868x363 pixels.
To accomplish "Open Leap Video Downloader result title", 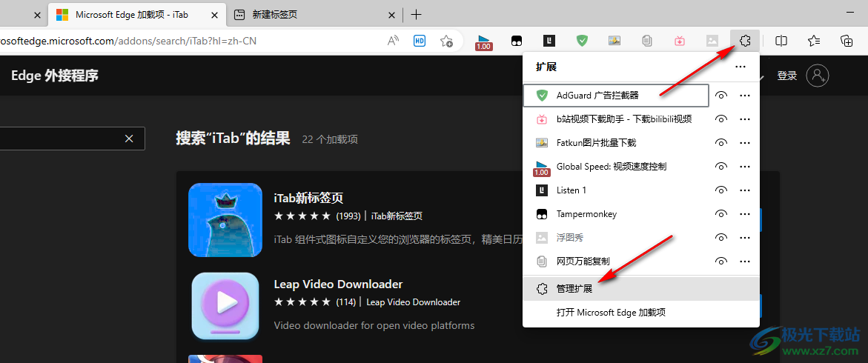I will click(338, 284).
